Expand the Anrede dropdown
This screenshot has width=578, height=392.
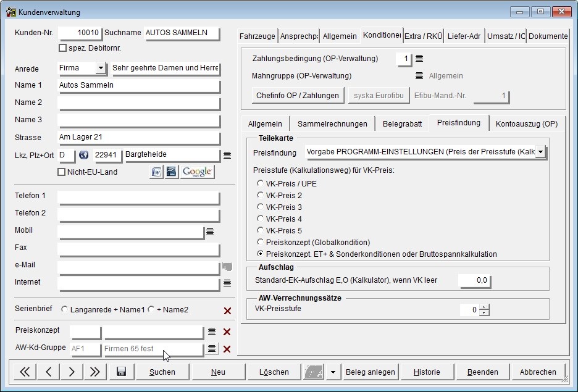click(x=101, y=68)
